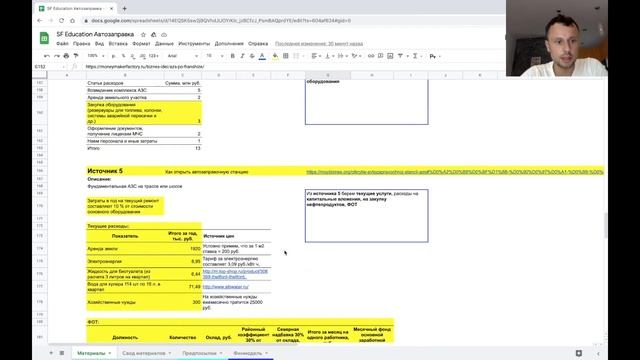Screen dimensions: 640x360
Task: Open the cell borders menu
Action: click(286, 56)
